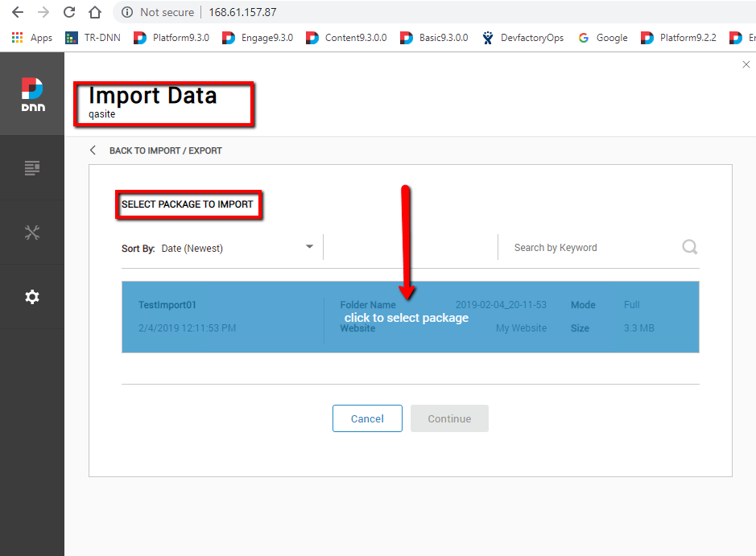Click the DNN logo in the sidebar
Screen dimensions: 756x556
point(32,93)
